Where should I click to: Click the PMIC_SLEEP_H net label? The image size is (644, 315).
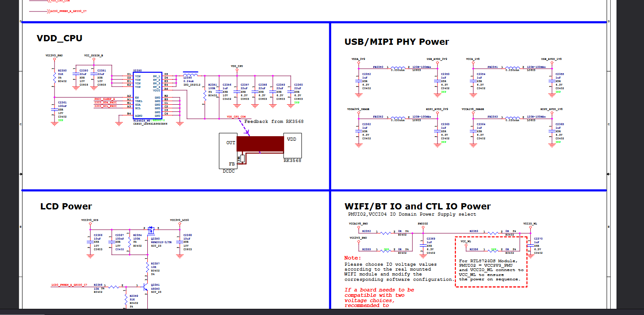105,99
